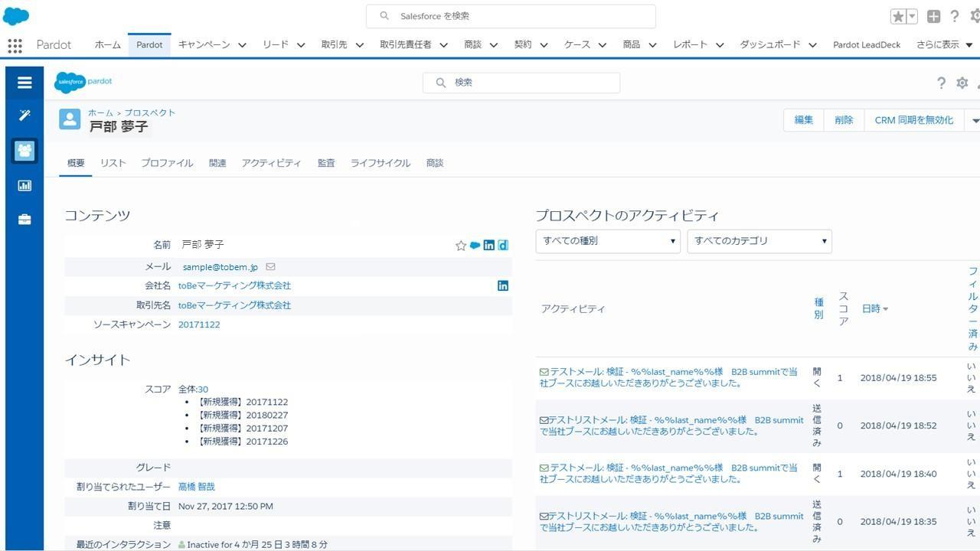Switch to the リスト tab

point(113,163)
